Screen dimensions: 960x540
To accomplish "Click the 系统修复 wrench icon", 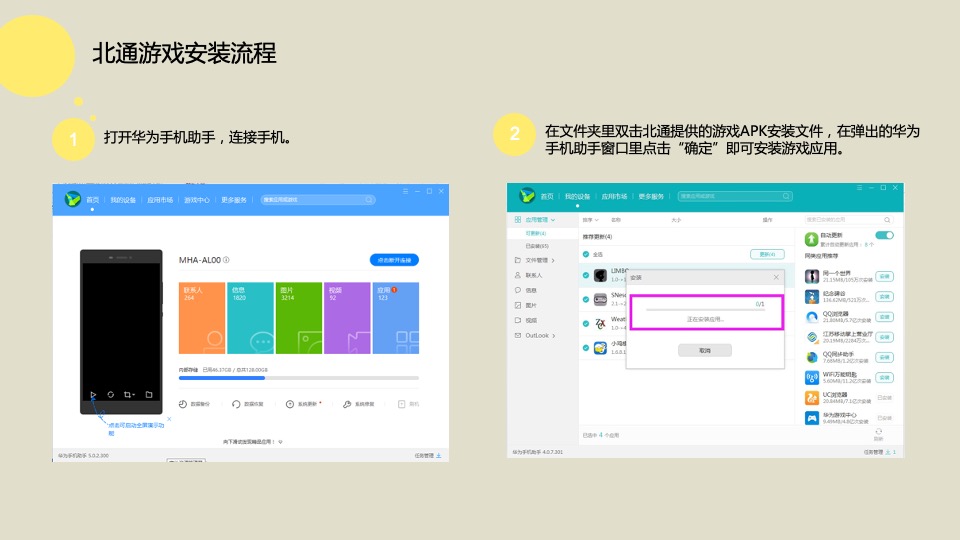I will (x=347, y=404).
